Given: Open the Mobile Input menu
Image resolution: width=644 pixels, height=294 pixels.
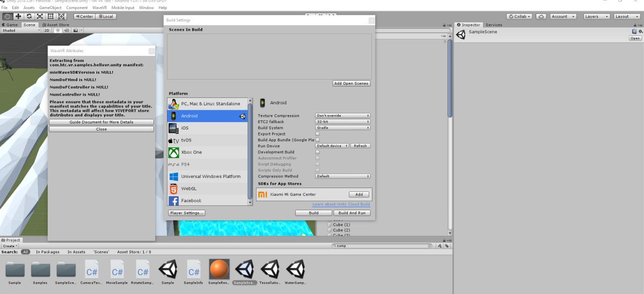Looking at the screenshot, I should 123,8.
